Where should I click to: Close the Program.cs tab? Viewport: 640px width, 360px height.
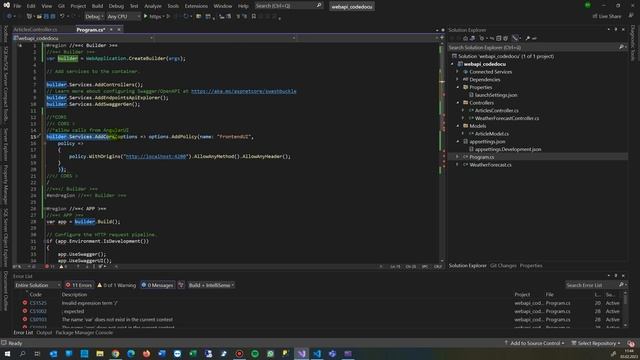point(119,29)
